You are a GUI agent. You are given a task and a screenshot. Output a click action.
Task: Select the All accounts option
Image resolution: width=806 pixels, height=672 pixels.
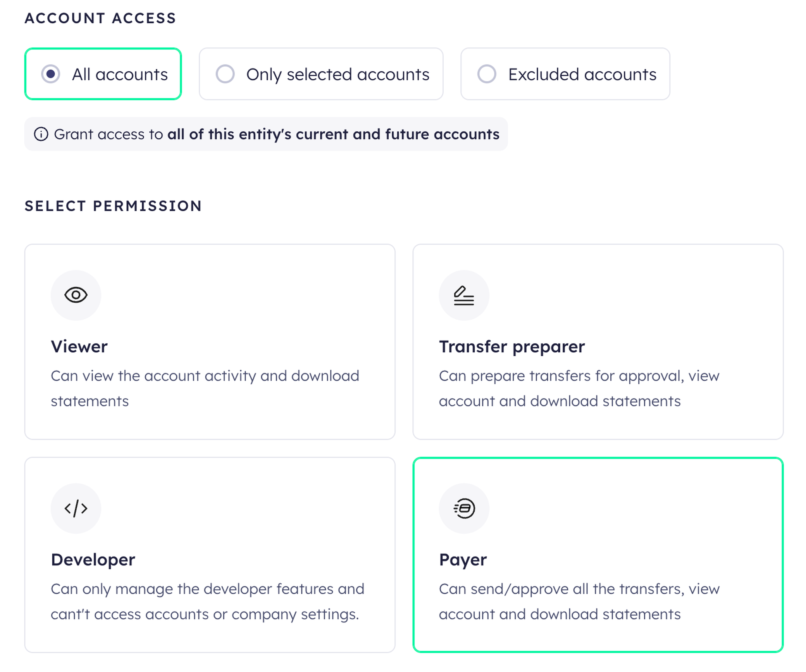tap(103, 74)
